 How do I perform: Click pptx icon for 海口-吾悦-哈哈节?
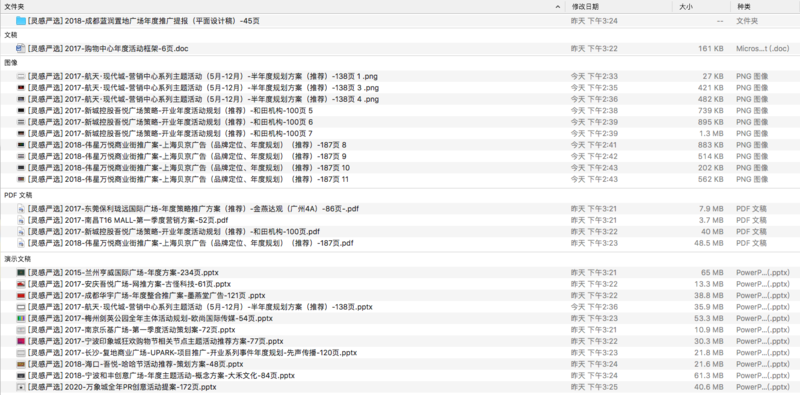pos(21,364)
